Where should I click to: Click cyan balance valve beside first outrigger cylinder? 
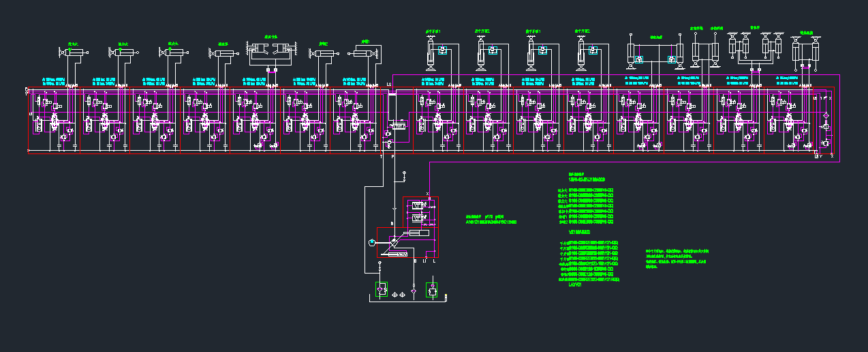click(x=443, y=50)
